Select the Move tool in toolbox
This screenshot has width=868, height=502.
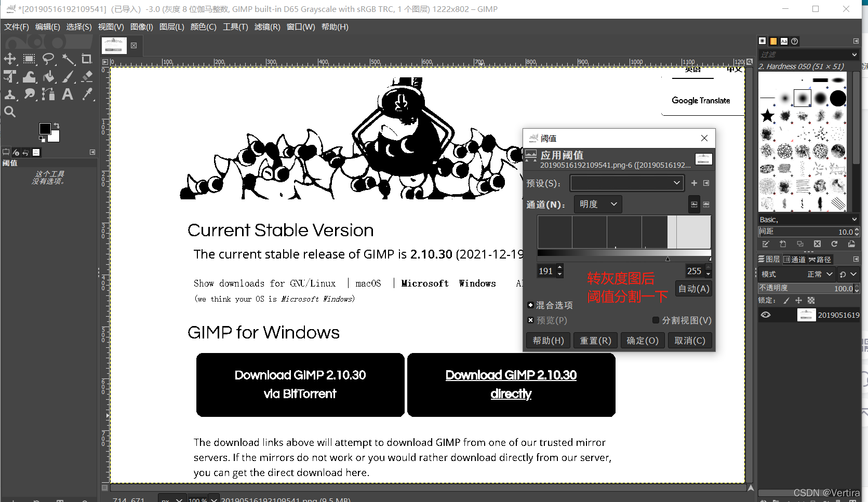click(x=10, y=59)
